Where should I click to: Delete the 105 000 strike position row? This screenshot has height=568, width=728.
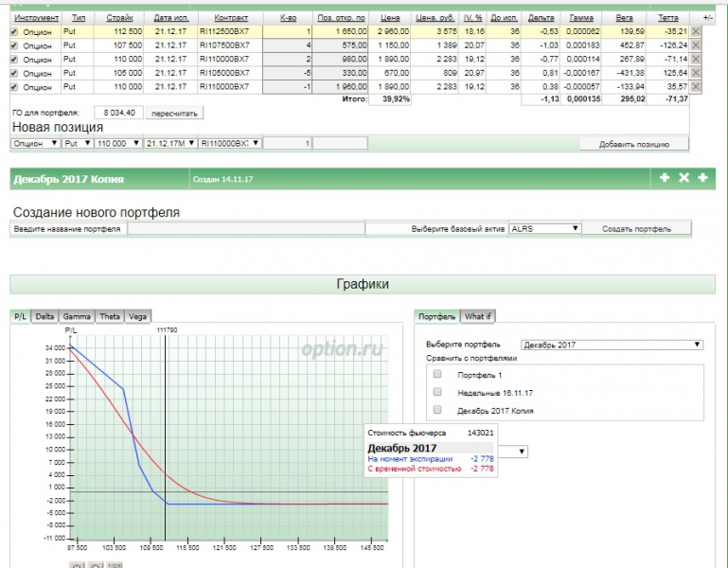(x=696, y=73)
